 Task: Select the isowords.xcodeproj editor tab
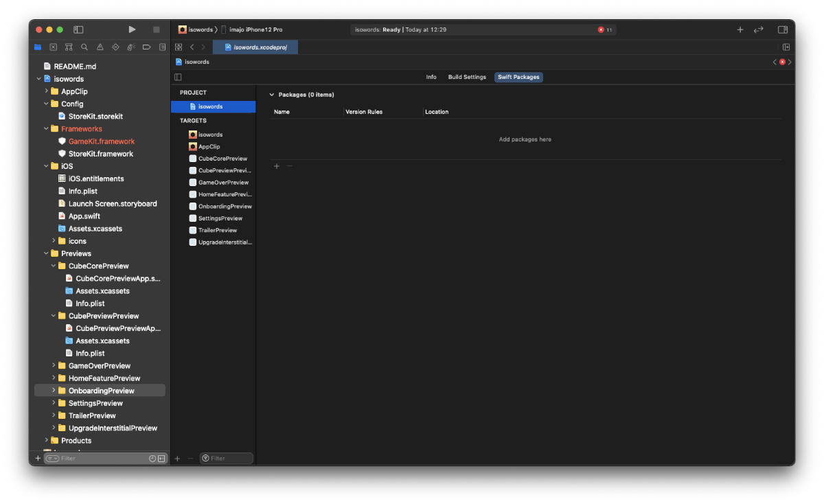[x=255, y=47]
